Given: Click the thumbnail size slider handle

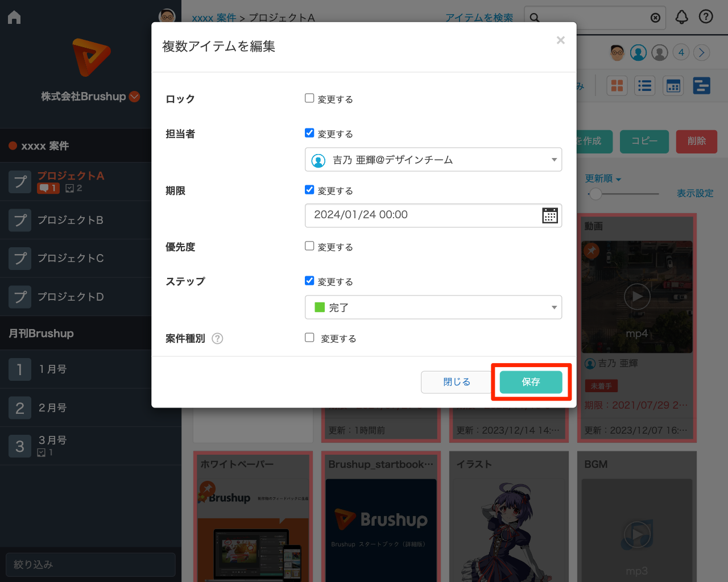Looking at the screenshot, I should tap(595, 194).
